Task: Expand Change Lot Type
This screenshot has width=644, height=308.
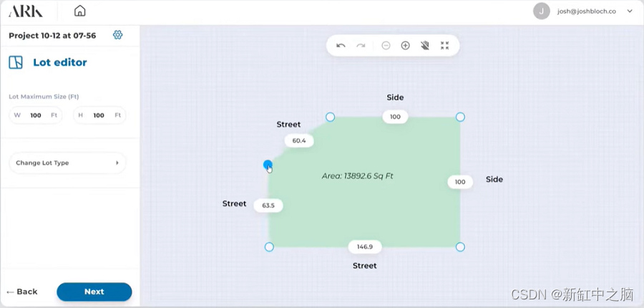Action: (x=67, y=163)
